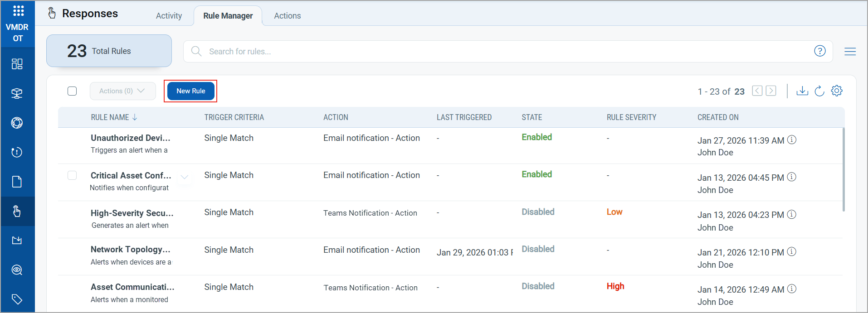
Task: Click the Search for rules field
Action: tap(499, 52)
